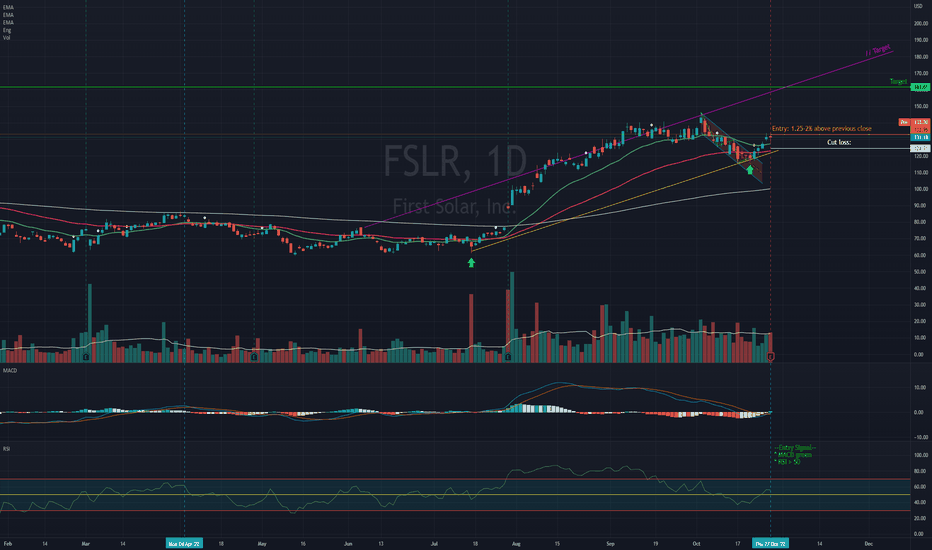Select the MACD pane title label
The width and height of the screenshot is (932, 550).
point(10,370)
